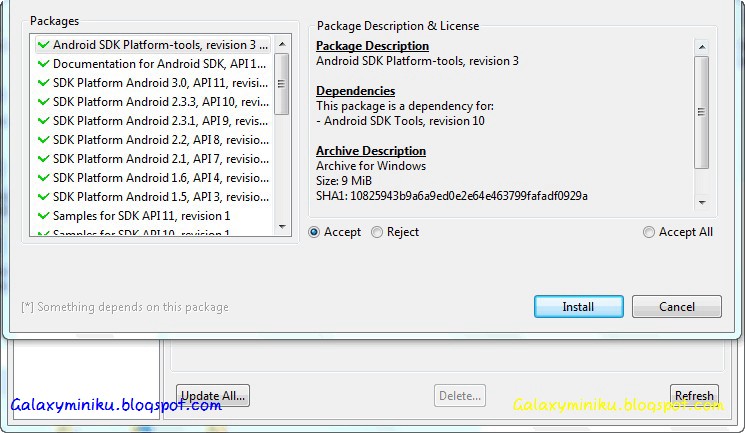Screen dimensions: 745x433
Task: Click the description panel scroll up arrow
Action: (x=702, y=47)
